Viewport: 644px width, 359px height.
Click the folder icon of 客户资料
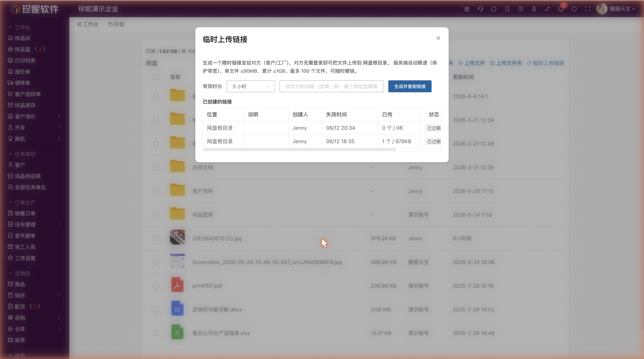(177, 190)
